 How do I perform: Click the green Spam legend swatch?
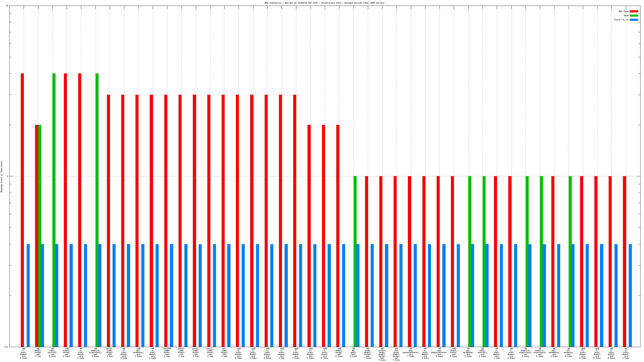[633, 15]
